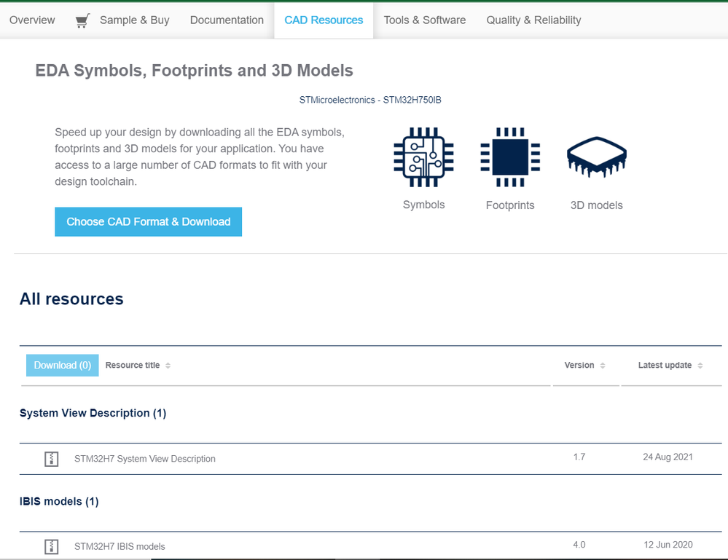Click the 3D models label

point(597,205)
